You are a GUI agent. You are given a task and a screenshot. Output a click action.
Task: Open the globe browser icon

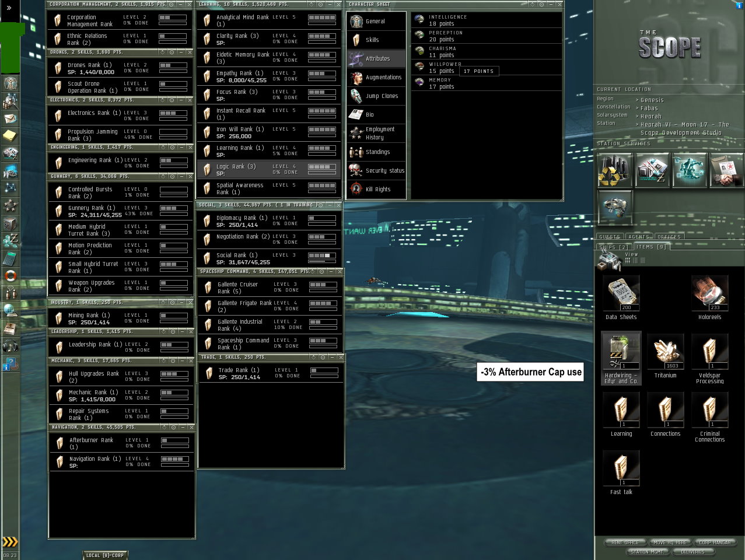click(x=10, y=311)
